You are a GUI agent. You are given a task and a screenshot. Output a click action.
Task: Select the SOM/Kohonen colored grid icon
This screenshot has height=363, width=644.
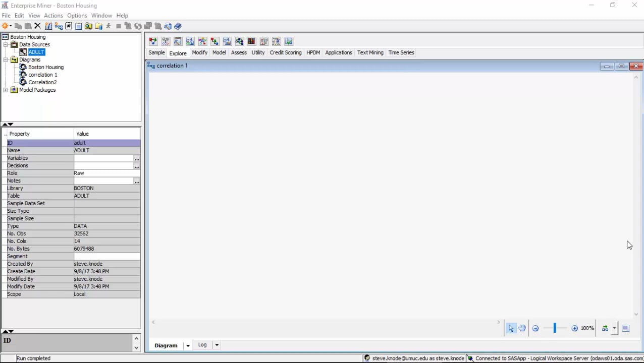(251, 41)
